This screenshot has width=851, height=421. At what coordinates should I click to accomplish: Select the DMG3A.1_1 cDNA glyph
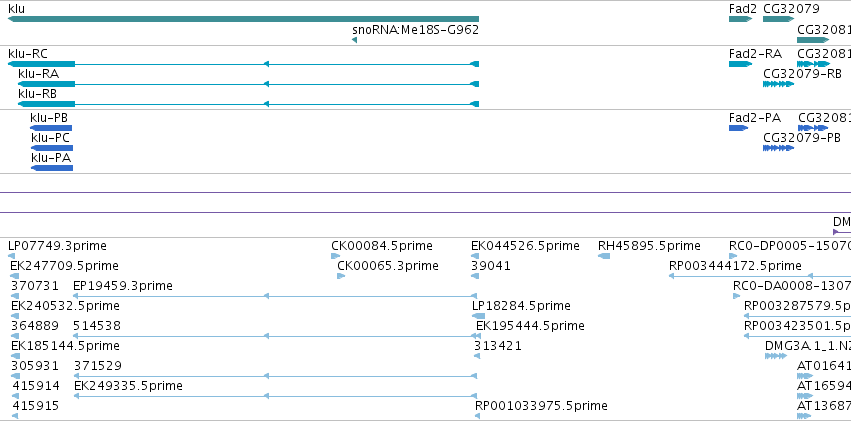776,356
